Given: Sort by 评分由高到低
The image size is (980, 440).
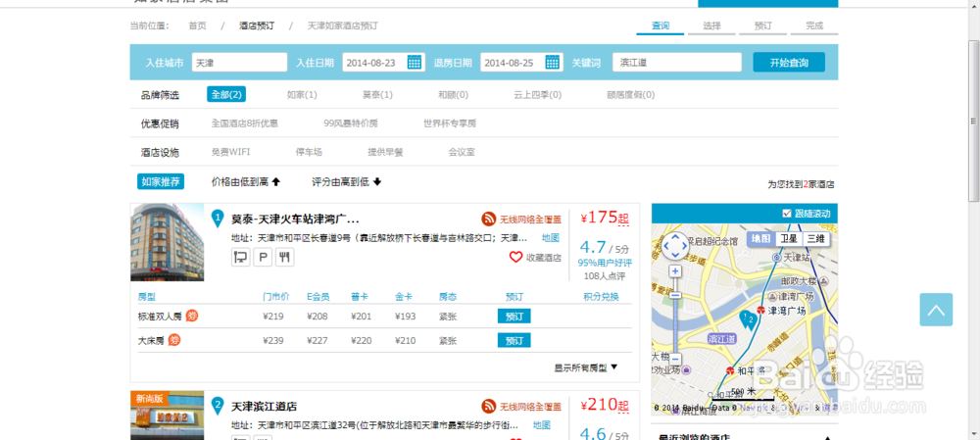Looking at the screenshot, I should 347,182.
